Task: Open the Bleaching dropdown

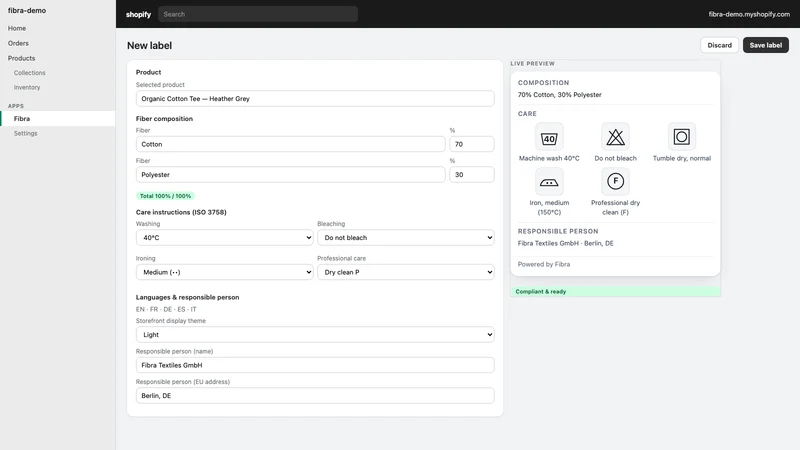Action: (x=406, y=238)
